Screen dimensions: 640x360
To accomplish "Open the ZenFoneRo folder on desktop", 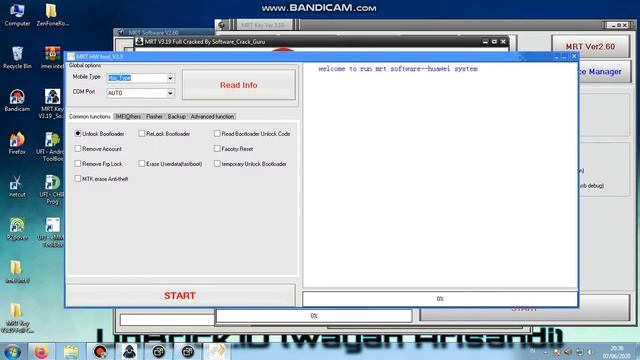I will [x=52, y=15].
